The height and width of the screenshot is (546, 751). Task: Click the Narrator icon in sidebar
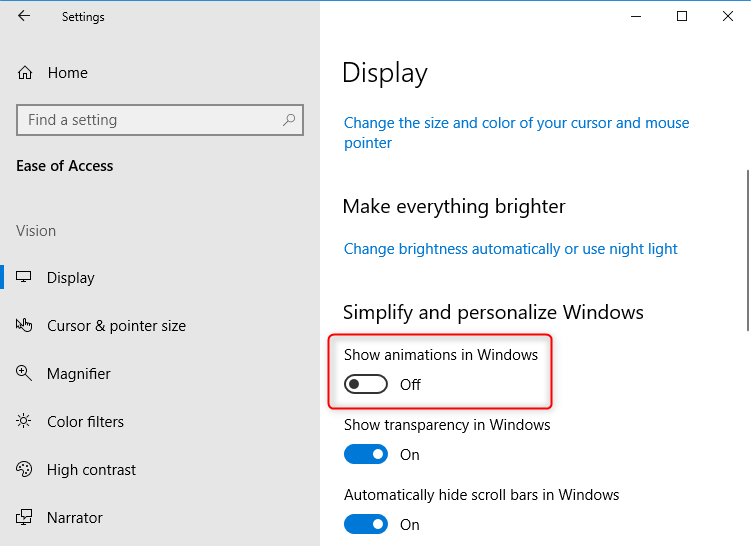pyautogui.click(x=25, y=518)
